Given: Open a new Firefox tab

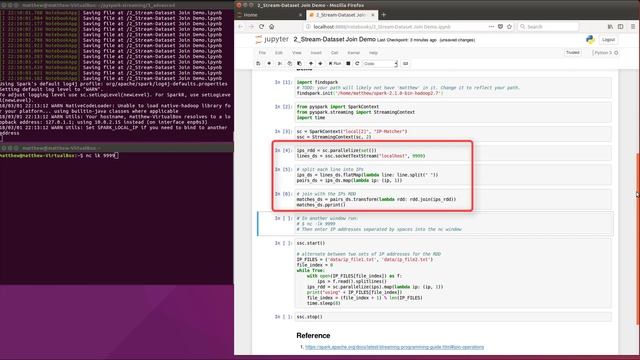Looking at the screenshot, I should click(x=383, y=15).
